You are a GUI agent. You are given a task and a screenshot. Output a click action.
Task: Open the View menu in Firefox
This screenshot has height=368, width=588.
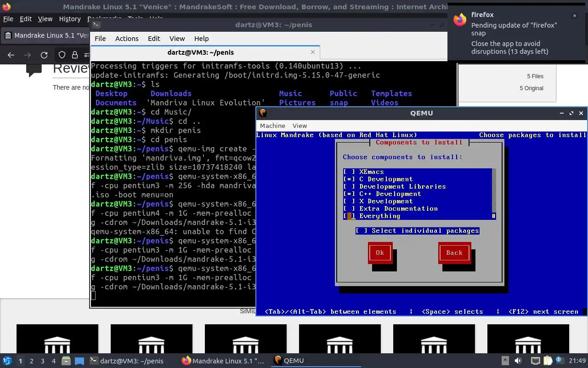(45, 19)
